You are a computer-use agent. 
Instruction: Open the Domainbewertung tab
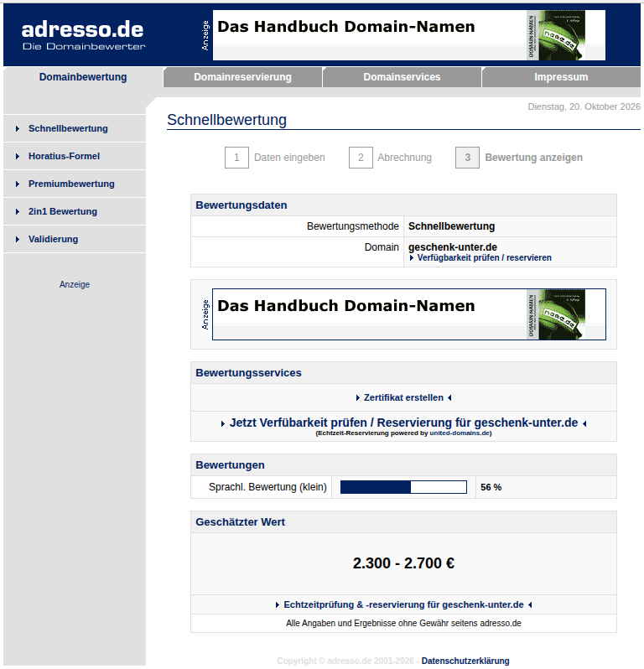83,77
